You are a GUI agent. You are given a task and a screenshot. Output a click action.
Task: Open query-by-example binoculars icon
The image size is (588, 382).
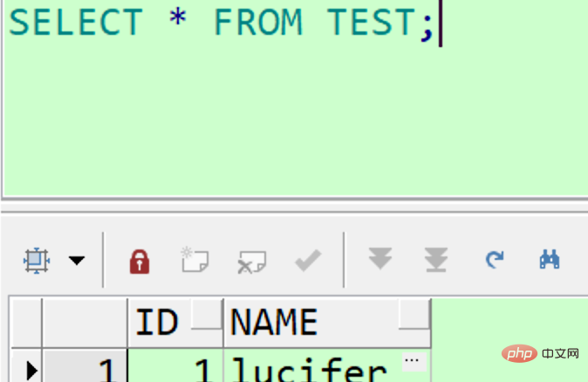(550, 259)
